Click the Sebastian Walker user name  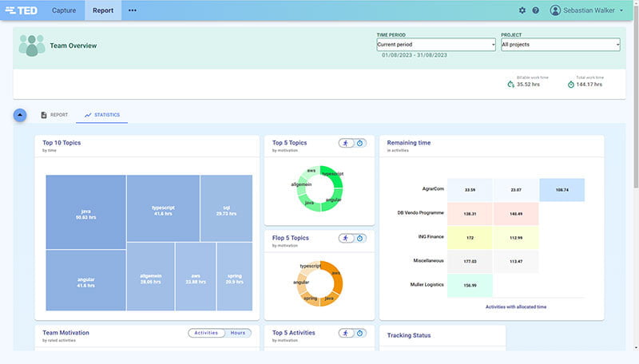(x=589, y=10)
